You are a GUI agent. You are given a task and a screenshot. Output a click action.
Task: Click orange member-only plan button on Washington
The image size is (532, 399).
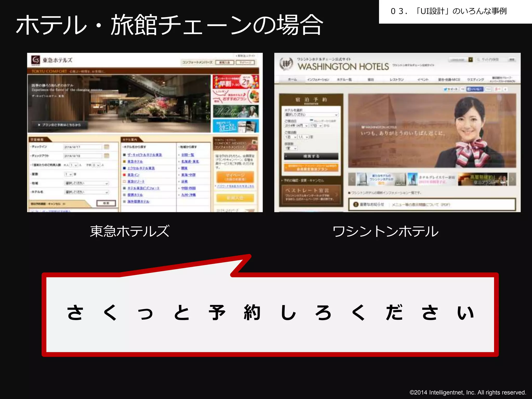click(311, 168)
